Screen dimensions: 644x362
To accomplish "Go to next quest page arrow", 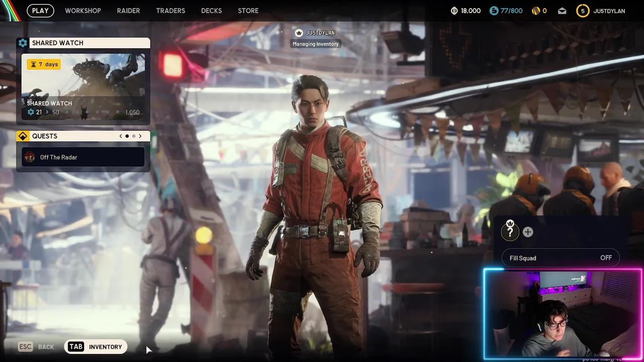I will point(140,136).
